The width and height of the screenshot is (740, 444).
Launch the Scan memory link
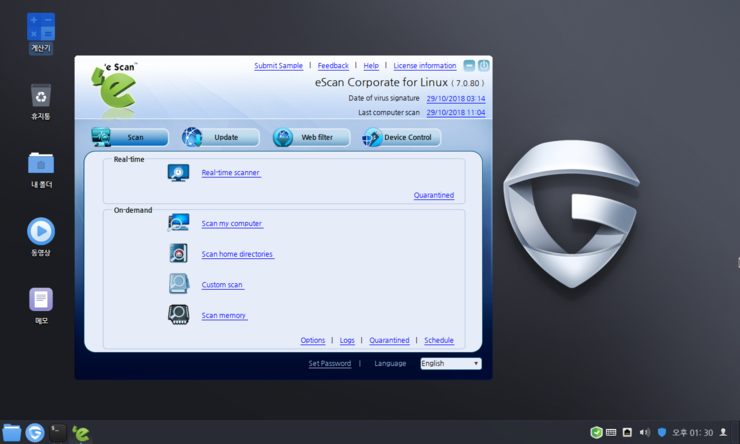(224, 316)
